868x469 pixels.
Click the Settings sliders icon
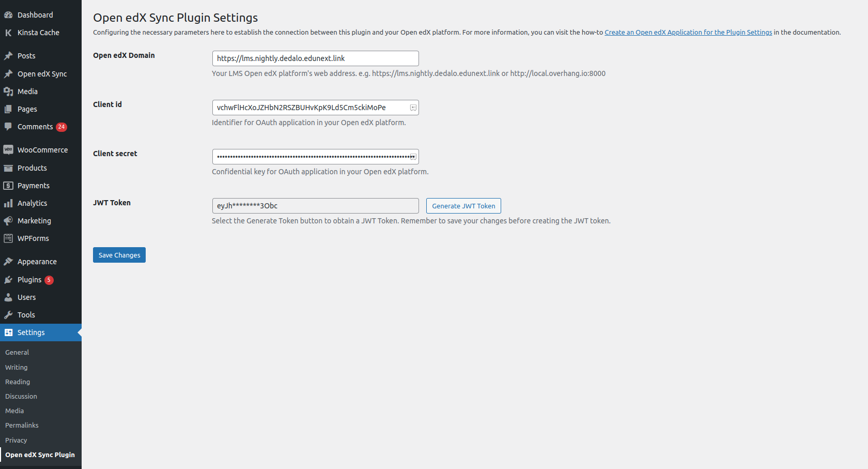(8, 332)
